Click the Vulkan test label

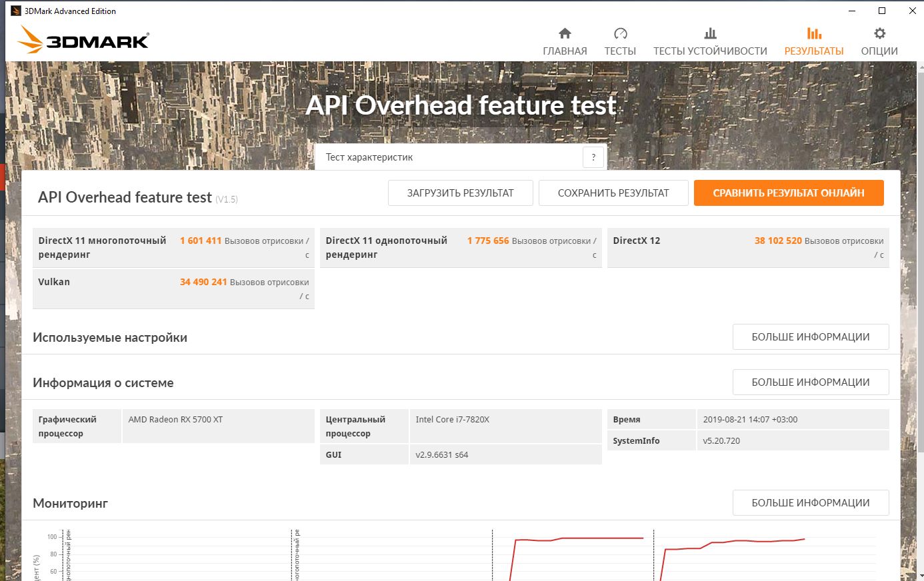(54, 283)
